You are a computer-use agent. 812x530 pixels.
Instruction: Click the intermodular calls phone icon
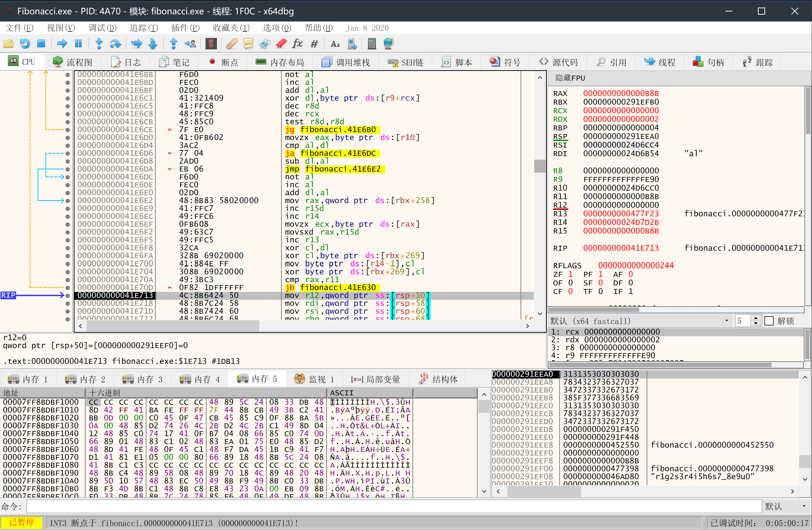(352, 44)
